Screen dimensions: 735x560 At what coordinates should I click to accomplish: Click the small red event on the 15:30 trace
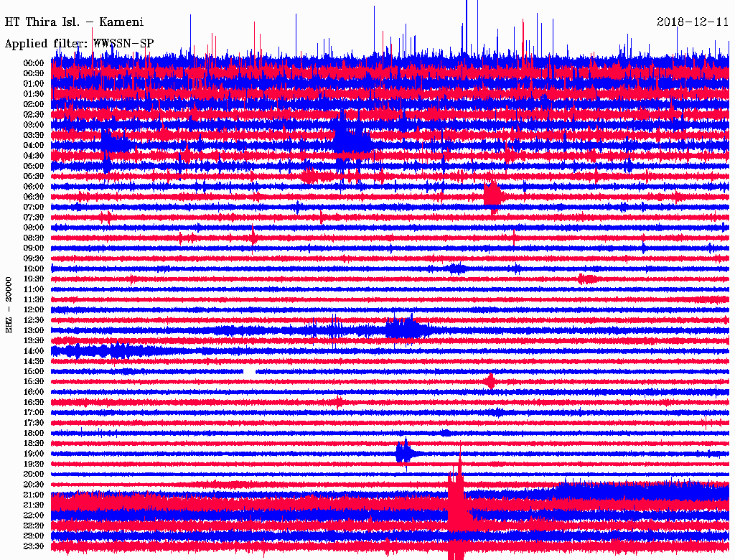[490, 381]
